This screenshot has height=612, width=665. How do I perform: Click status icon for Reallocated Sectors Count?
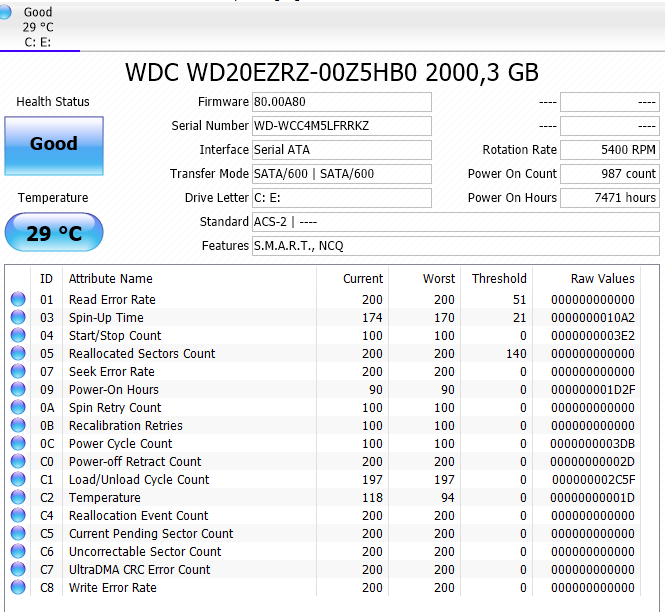pos(18,353)
